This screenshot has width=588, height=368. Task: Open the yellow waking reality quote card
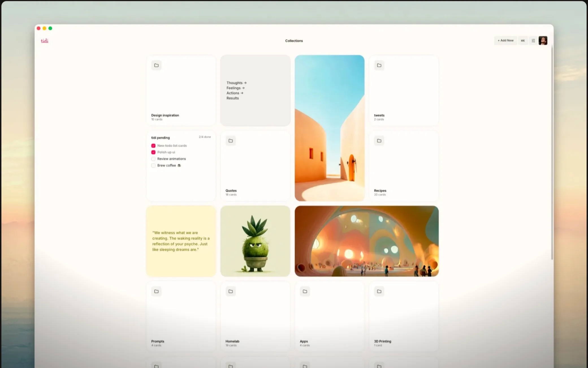click(x=181, y=241)
